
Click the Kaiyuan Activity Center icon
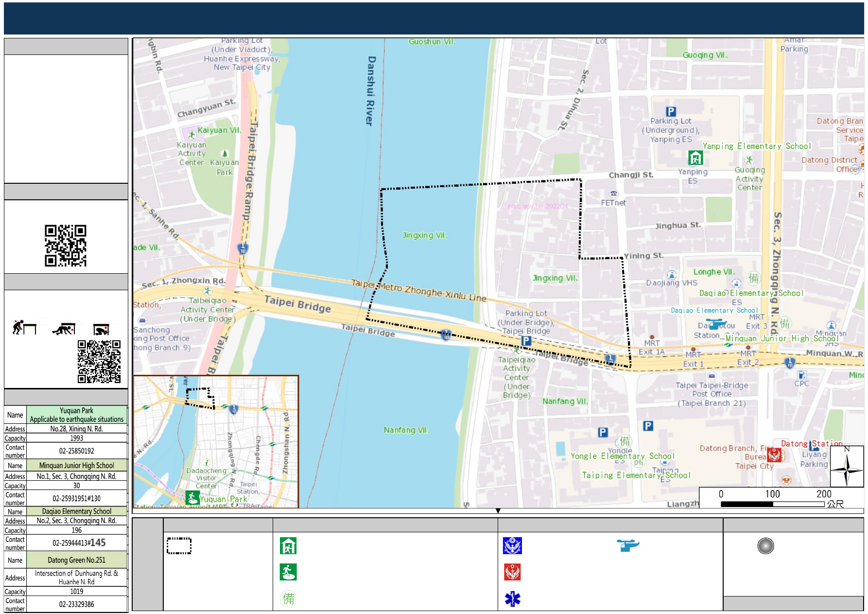191,135
